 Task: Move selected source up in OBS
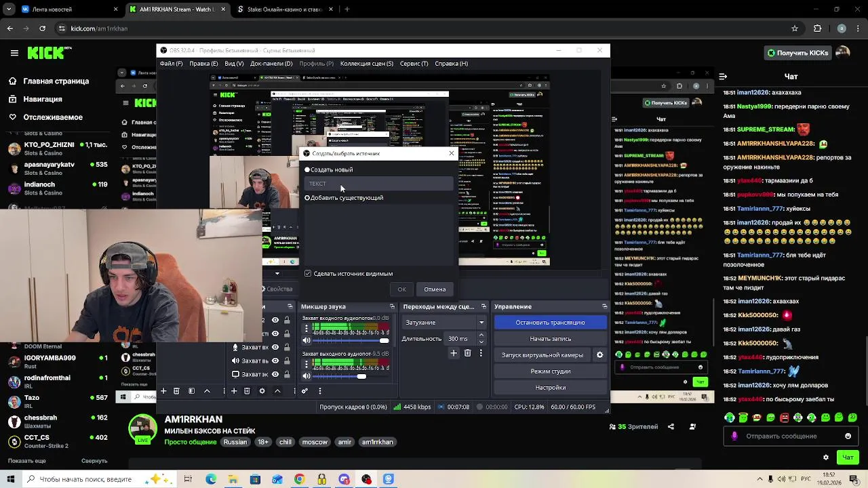[277, 391]
